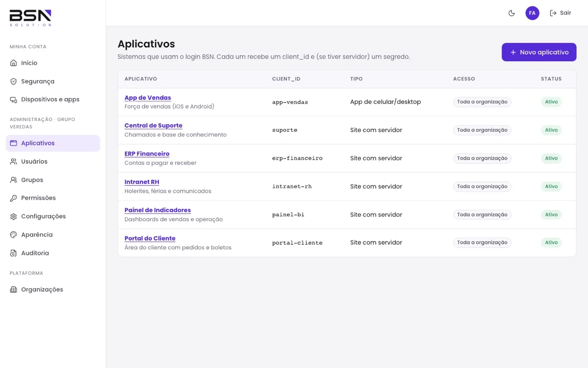Viewport: 588px width, 368px height.
Task: Click the Portal do Cliente link
Action: [150, 238]
